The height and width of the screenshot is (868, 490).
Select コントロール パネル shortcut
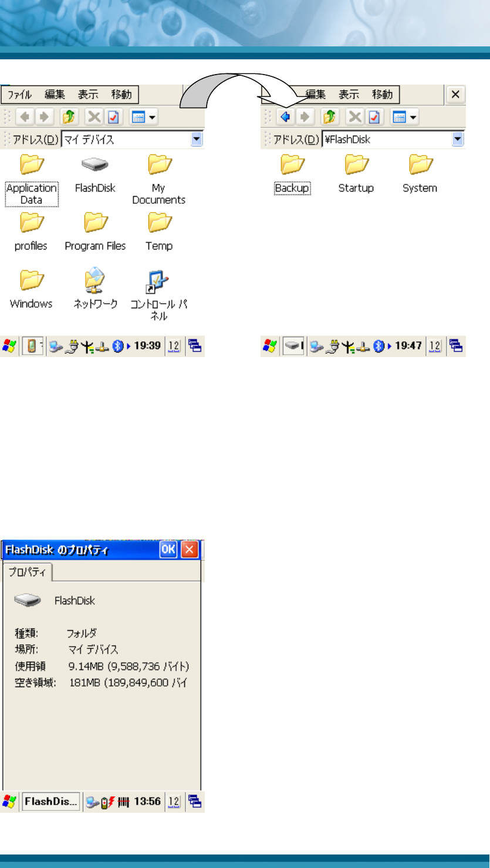pyautogui.click(x=159, y=295)
